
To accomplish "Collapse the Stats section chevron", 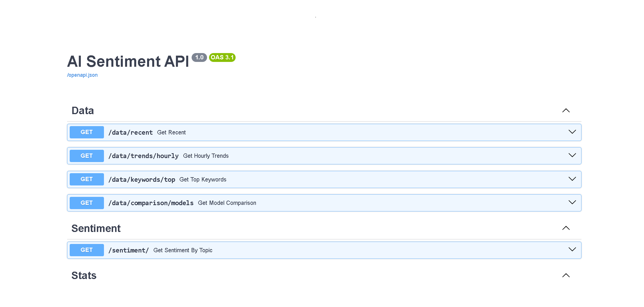I will (x=566, y=275).
